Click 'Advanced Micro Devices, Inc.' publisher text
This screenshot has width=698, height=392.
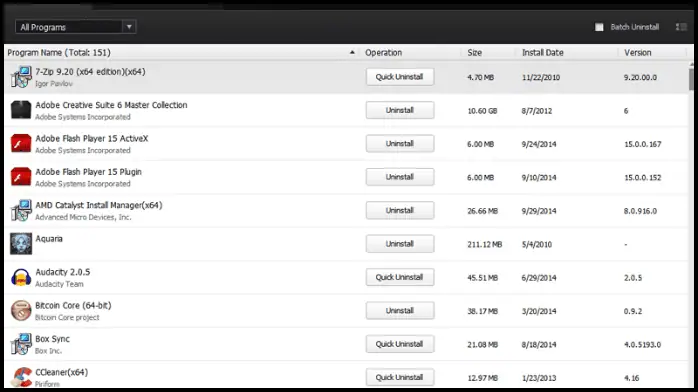[x=83, y=217]
